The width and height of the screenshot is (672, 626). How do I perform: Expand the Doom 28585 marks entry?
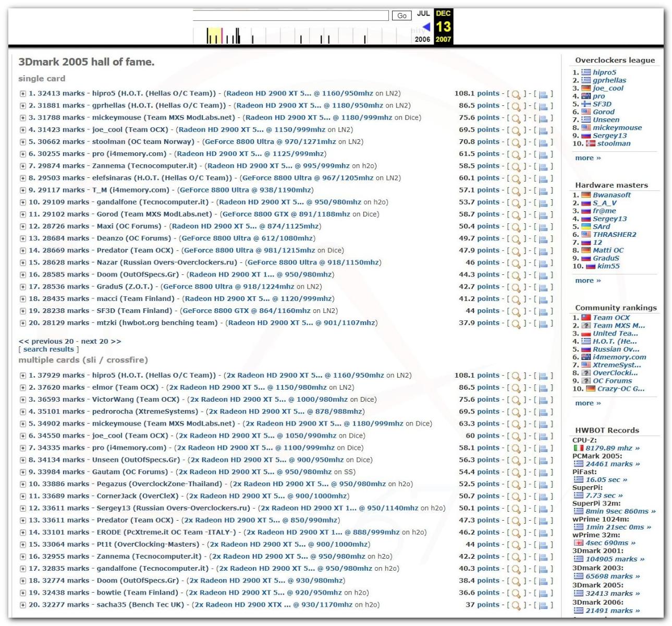tap(23, 275)
